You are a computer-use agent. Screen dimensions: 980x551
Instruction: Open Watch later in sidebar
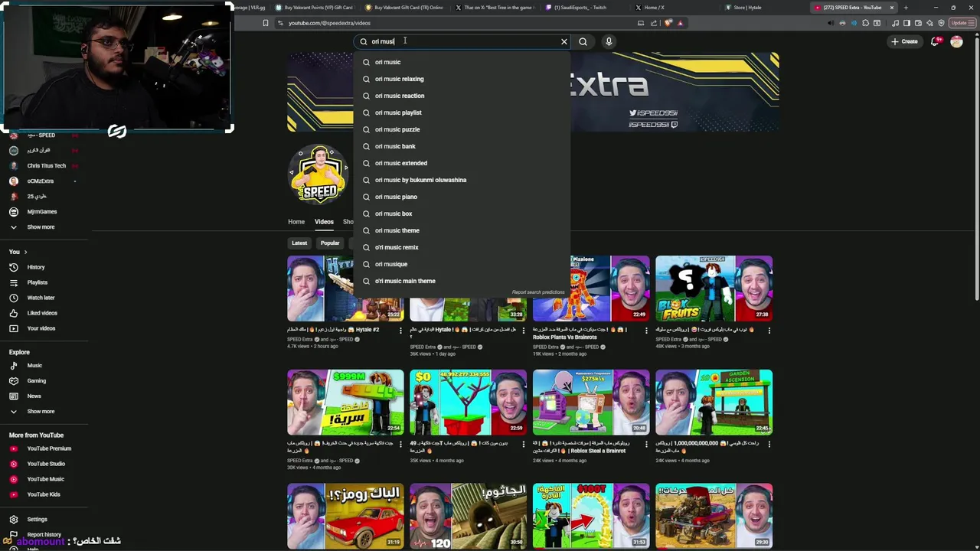41,298
